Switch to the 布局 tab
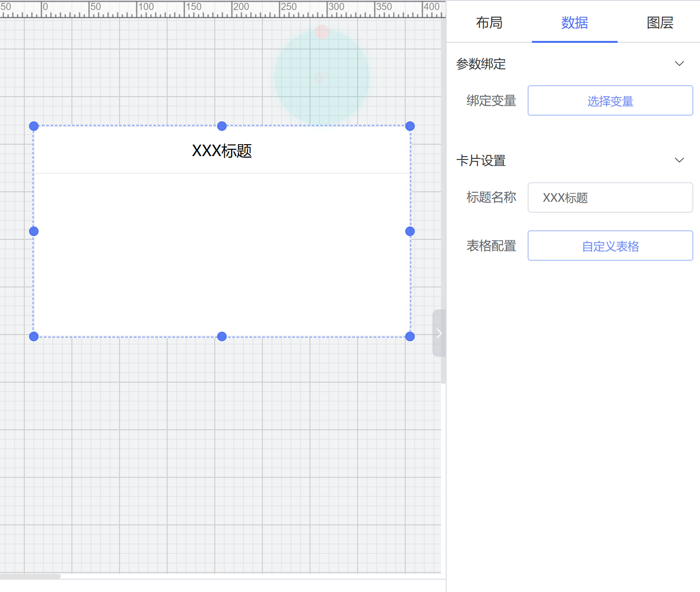 pyautogui.click(x=489, y=22)
